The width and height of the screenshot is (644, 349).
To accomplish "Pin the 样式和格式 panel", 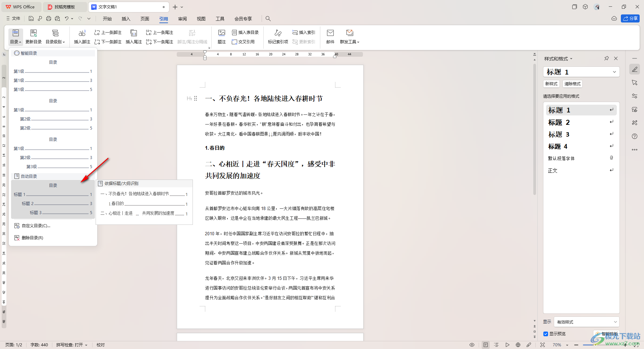I will tap(606, 58).
